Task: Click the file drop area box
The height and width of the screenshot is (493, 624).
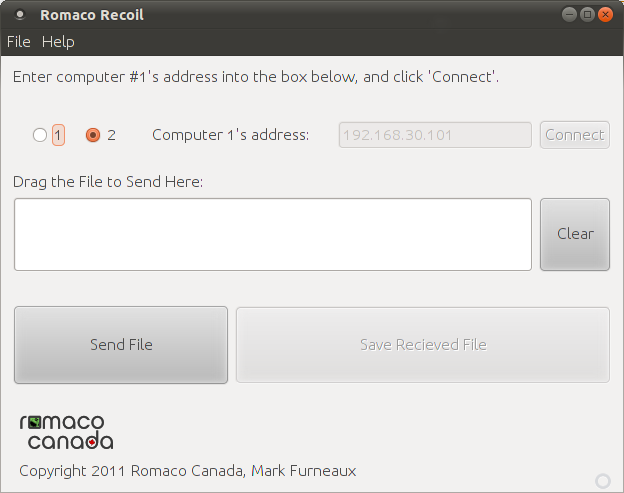Action: 272,234
